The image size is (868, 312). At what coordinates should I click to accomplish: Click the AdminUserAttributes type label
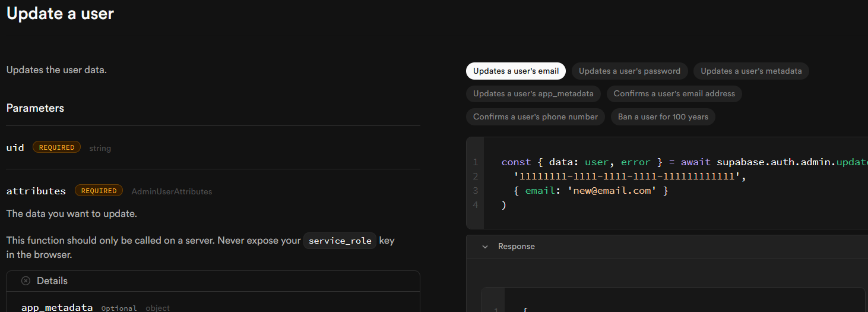tap(172, 191)
